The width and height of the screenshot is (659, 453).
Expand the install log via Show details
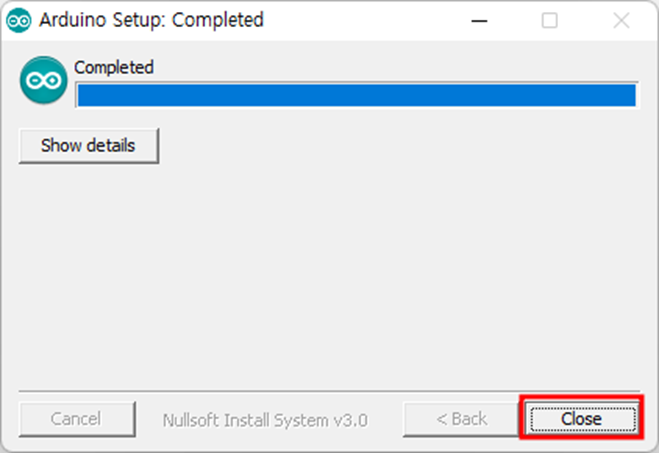pos(89,146)
